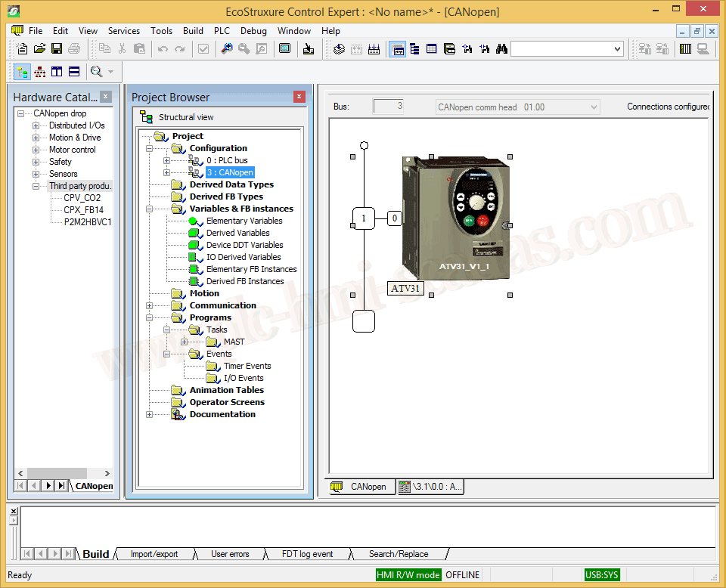This screenshot has width=726, height=588.
Task: Click the binoculars search icon in toolbar
Action: 501,49
